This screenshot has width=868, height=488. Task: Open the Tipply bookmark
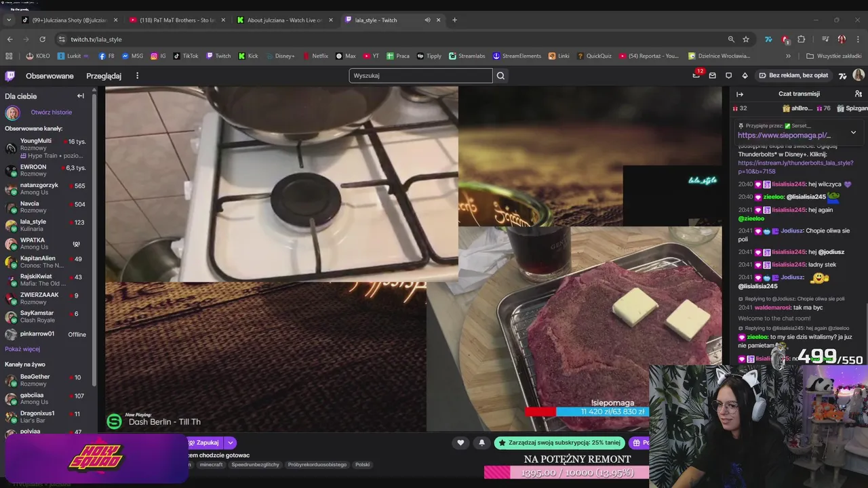click(x=429, y=56)
